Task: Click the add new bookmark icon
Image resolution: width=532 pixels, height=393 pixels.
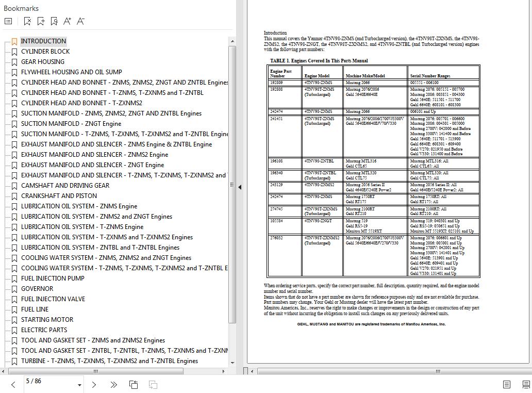Action: 41,21
